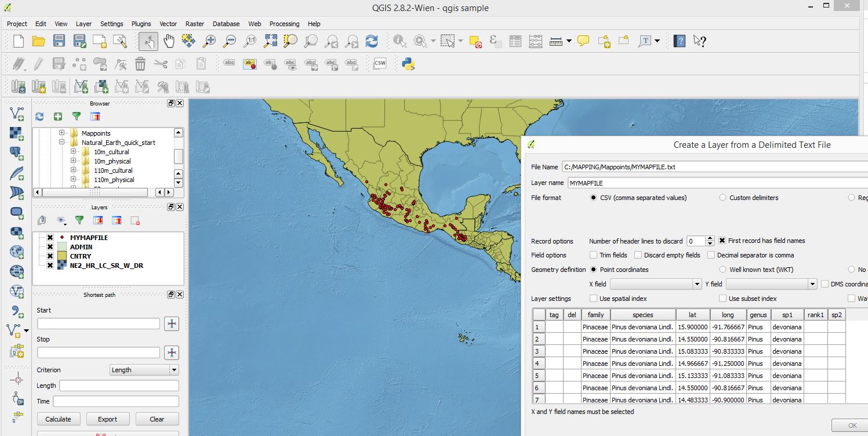Refresh the Browser panel
Viewport: 868px width, 436px height.
[x=39, y=117]
